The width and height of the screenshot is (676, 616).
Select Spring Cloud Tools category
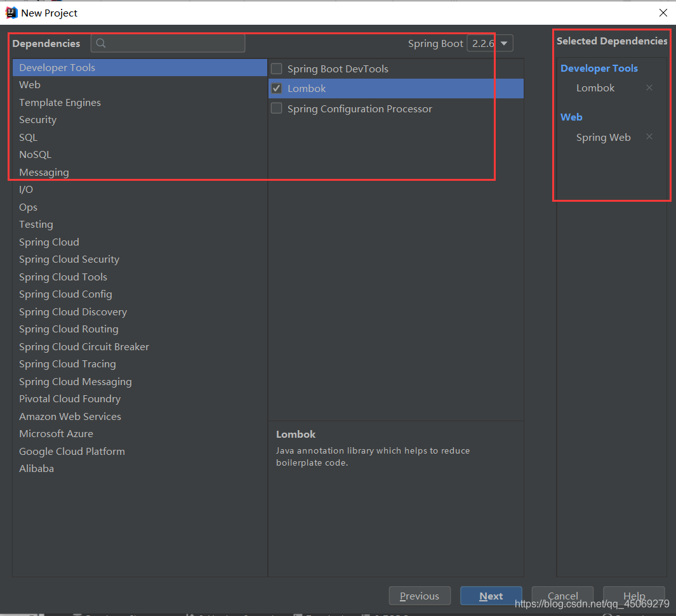(140, 277)
